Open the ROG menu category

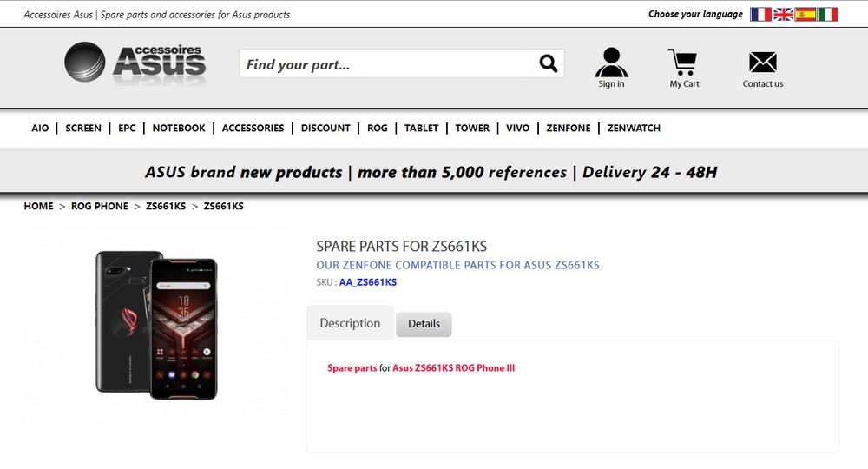pyautogui.click(x=378, y=128)
